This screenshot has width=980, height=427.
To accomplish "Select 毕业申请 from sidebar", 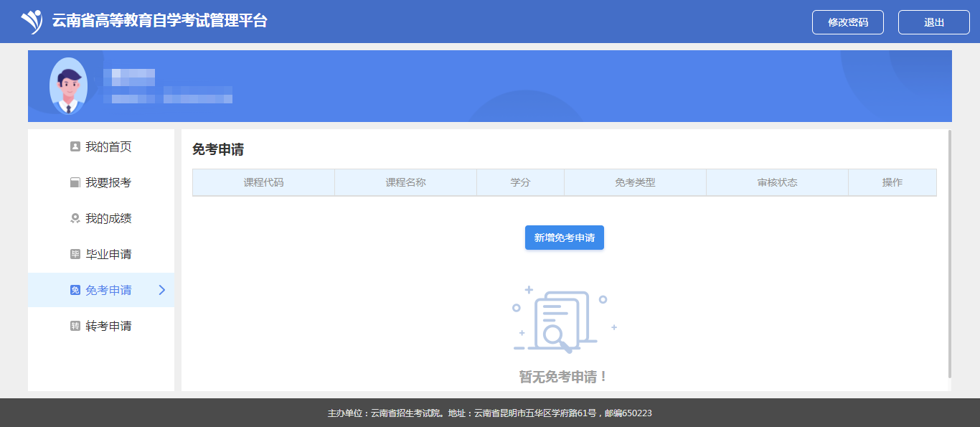I will pyautogui.click(x=108, y=255).
